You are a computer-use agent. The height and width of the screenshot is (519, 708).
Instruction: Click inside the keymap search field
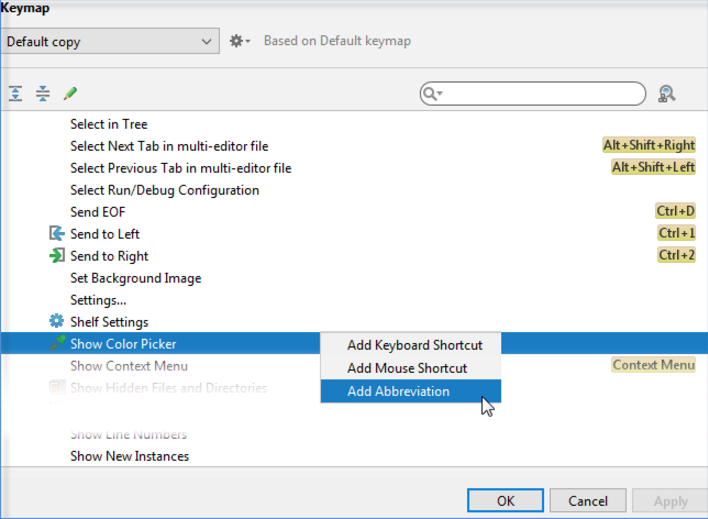pyautogui.click(x=540, y=94)
